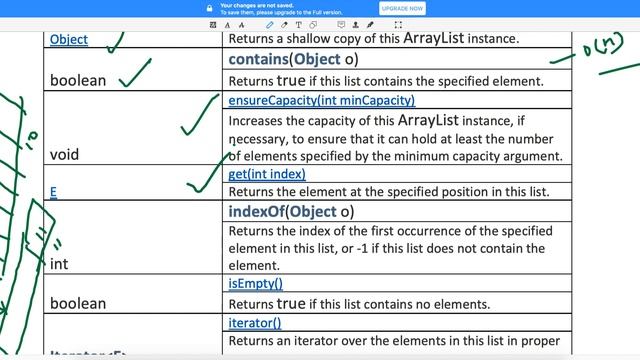Open the ensureCapacity(int minCapacity) link
Screen dimensions: 640x360
click(x=321, y=100)
